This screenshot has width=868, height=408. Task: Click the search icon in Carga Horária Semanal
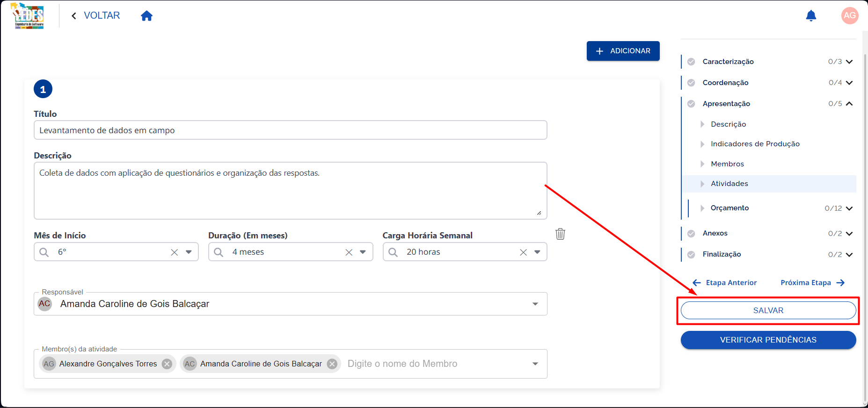pyautogui.click(x=393, y=252)
